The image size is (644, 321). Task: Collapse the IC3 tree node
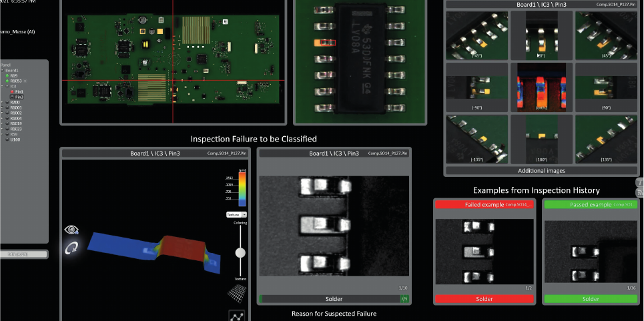(x=1, y=86)
